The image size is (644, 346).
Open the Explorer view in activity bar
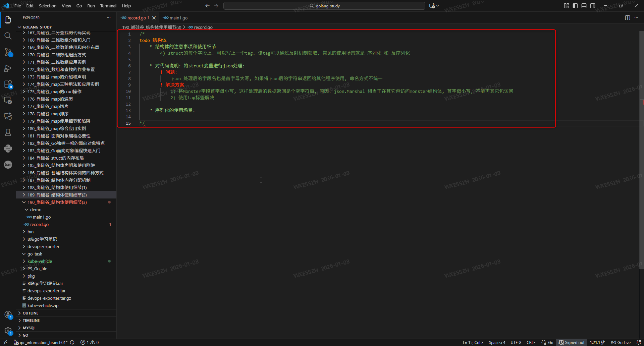[x=8, y=20]
